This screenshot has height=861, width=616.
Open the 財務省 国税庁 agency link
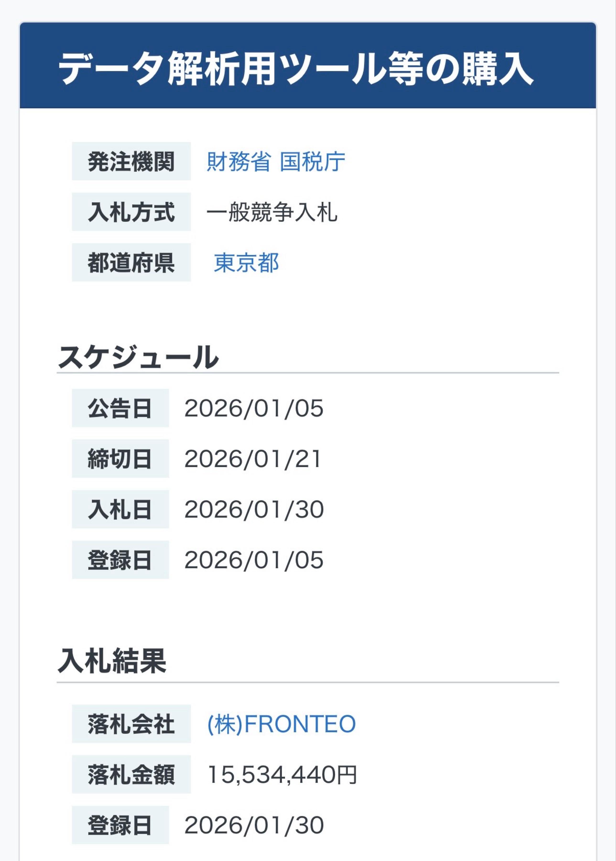click(x=276, y=162)
